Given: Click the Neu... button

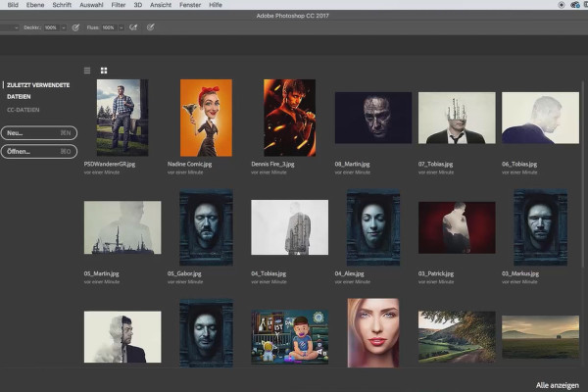Looking at the screenshot, I should click(39, 133).
